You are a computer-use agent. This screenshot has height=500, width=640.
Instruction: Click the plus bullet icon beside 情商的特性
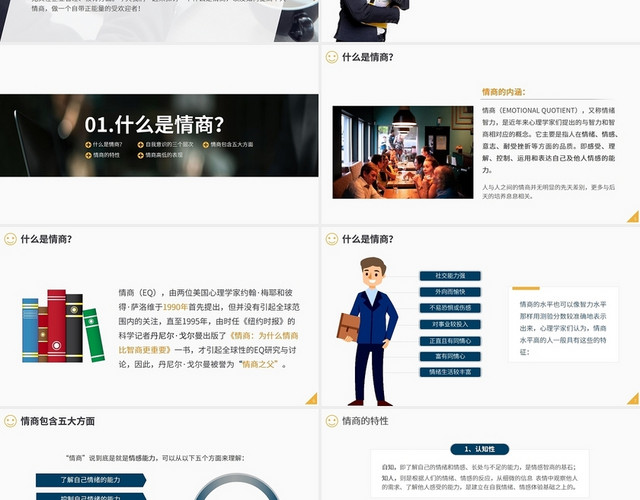[x=88, y=155]
